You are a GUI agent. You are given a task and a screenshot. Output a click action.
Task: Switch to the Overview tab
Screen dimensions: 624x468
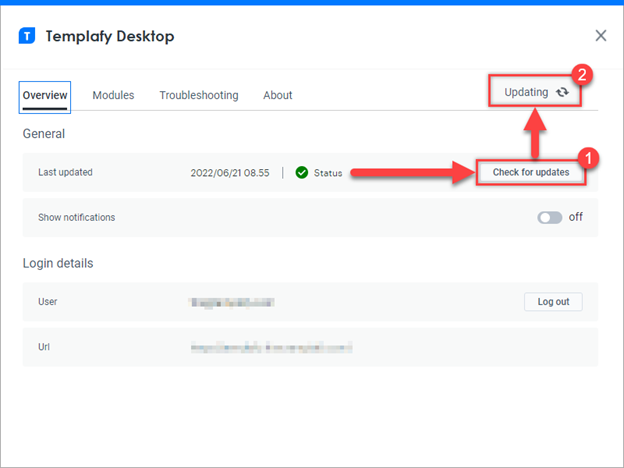pos(44,95)
